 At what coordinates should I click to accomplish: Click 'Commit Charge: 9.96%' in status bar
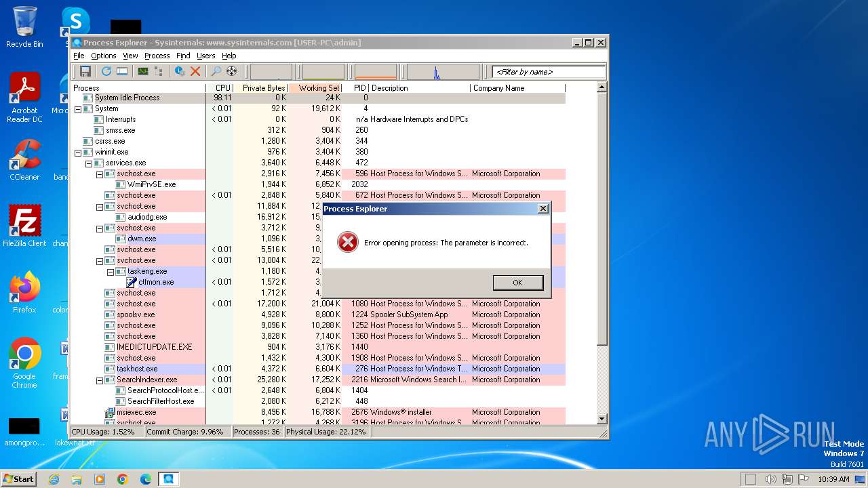click(184, 432)
